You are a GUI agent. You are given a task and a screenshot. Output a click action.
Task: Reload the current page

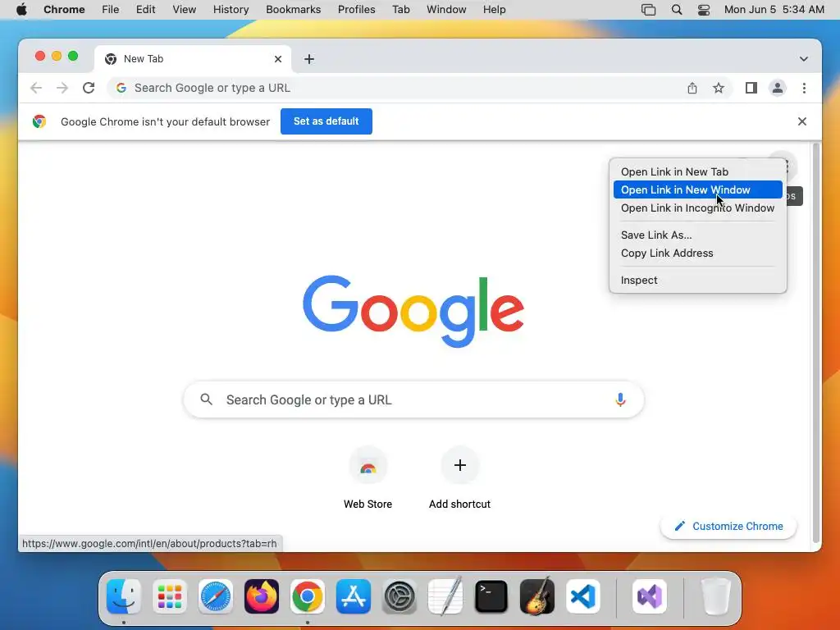(x=89, y=88)
